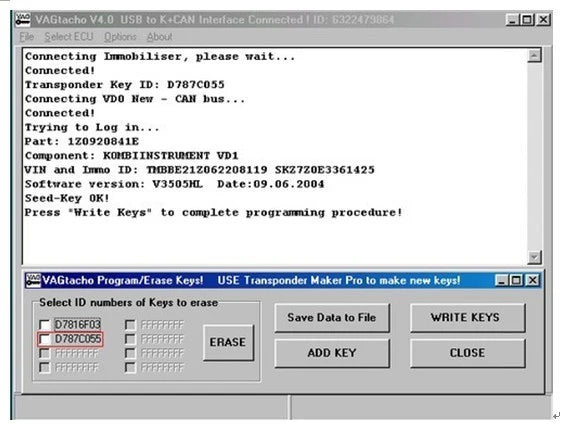Viewport: 562px width, 424px height.
Task: Check the key ID D787C055 checkbox
Action: tap(44, 339)
